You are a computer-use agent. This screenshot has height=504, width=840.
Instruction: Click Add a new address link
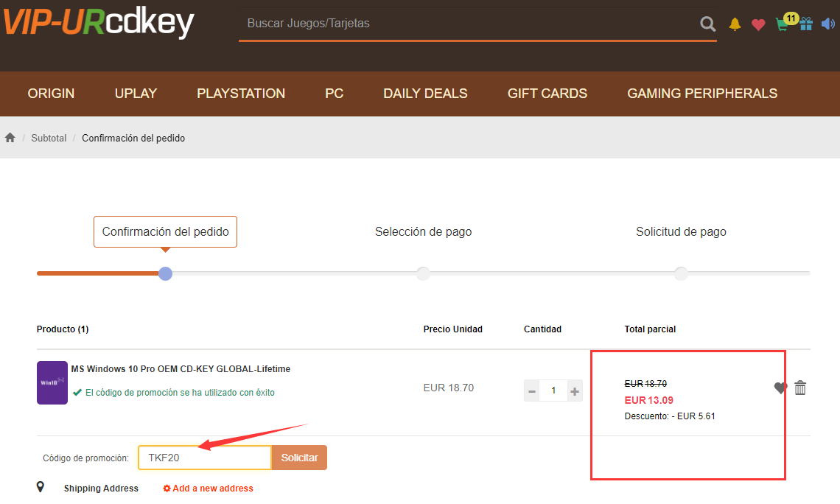[208, 489]
